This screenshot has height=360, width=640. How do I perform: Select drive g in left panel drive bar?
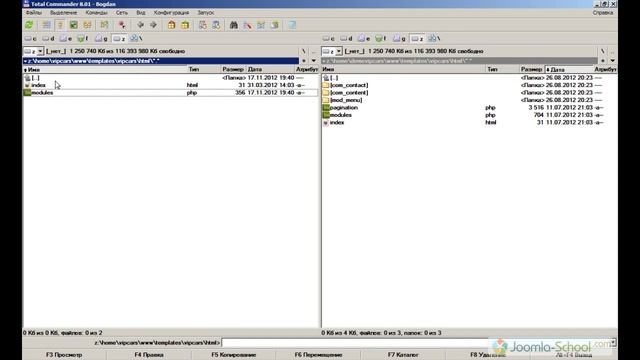coord(101,38)
